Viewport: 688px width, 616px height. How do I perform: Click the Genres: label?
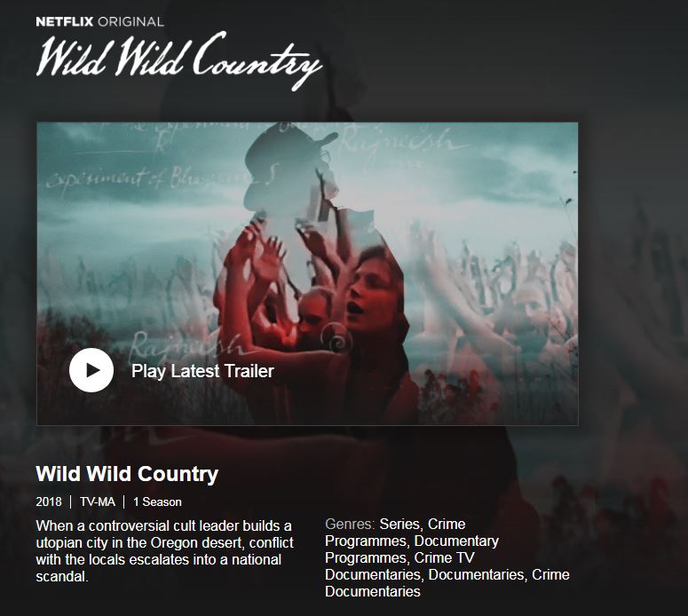point(350,524)
